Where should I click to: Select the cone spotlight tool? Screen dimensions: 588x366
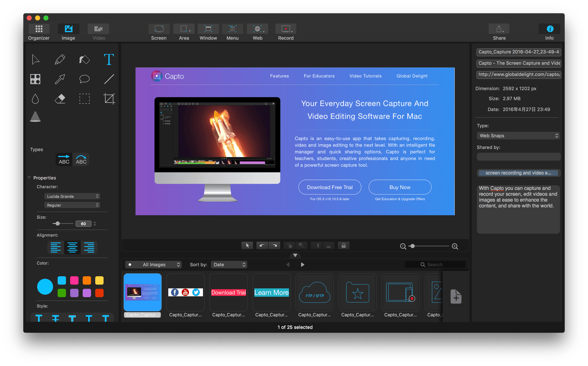click(x=35, y=117)
